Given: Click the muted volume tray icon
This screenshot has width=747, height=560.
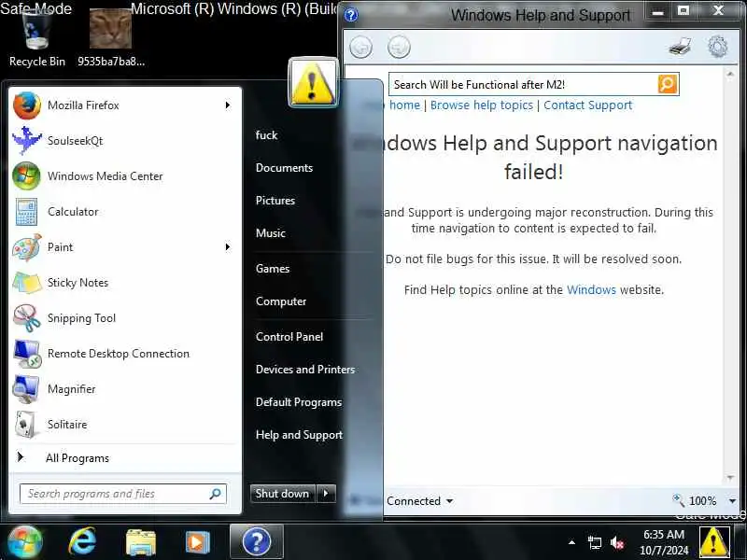Looking at the screenshot, I should [617, 542].
